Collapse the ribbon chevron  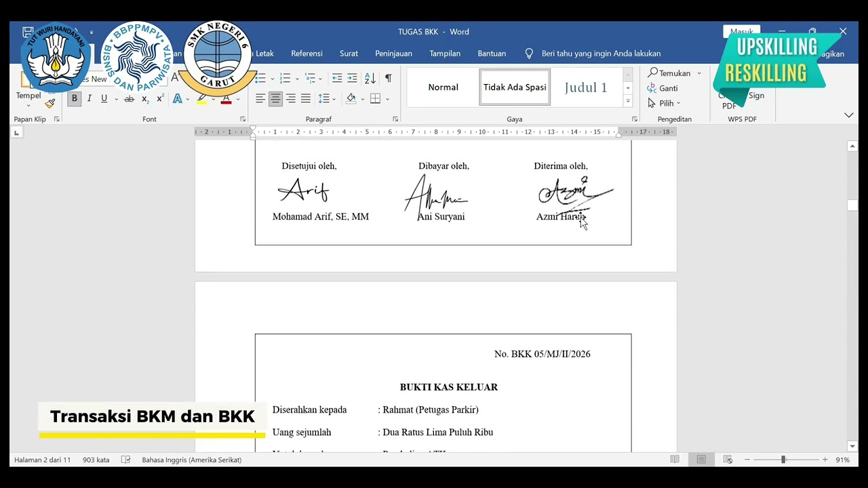pos(848,115)
